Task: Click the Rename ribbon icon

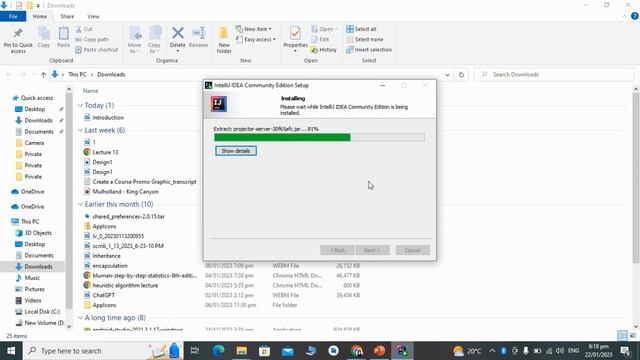Action: click(x=199, y=33)
